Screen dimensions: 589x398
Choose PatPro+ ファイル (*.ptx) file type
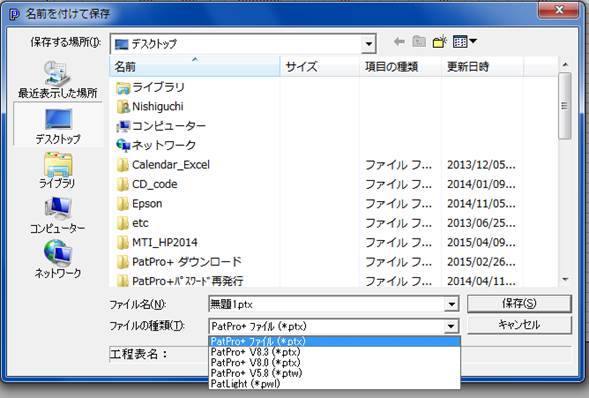click(334, 341)
